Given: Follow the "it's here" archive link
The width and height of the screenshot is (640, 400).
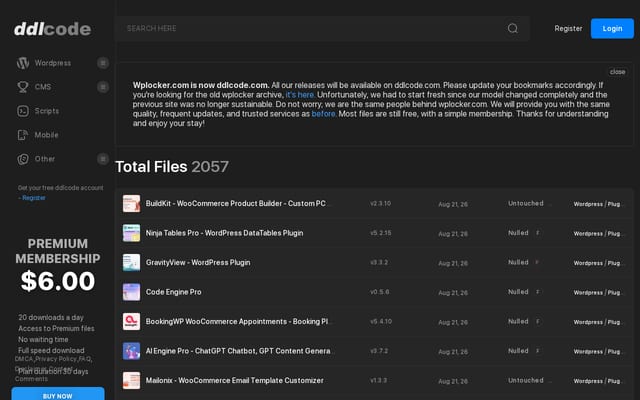Looking at the screenshot, I should [x=300, y=95].
